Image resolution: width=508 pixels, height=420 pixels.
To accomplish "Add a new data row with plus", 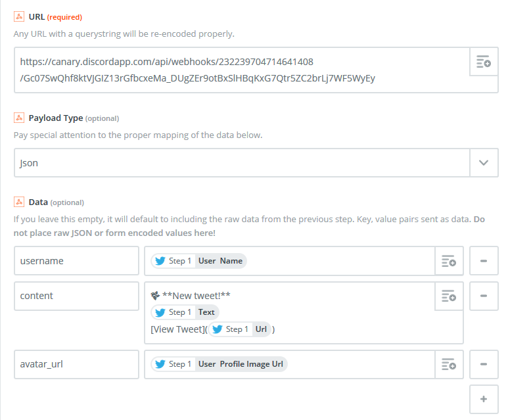I will coord(484,399).
